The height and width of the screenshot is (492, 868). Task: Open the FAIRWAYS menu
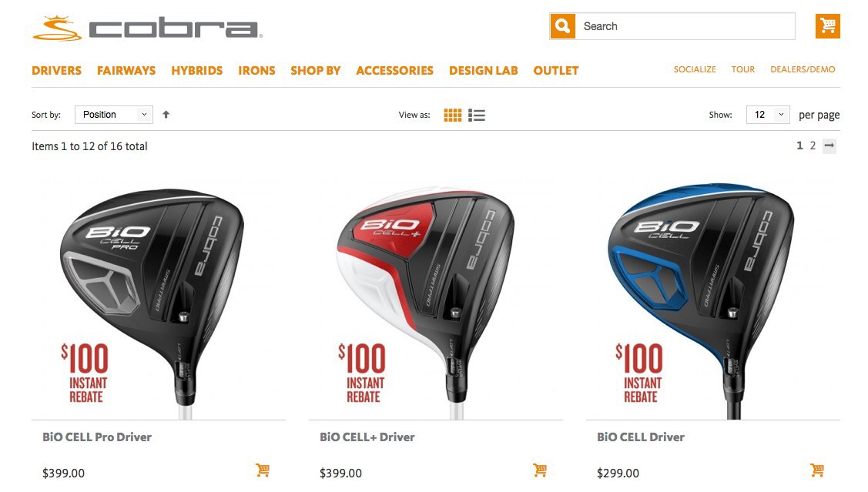coord(126,71)
